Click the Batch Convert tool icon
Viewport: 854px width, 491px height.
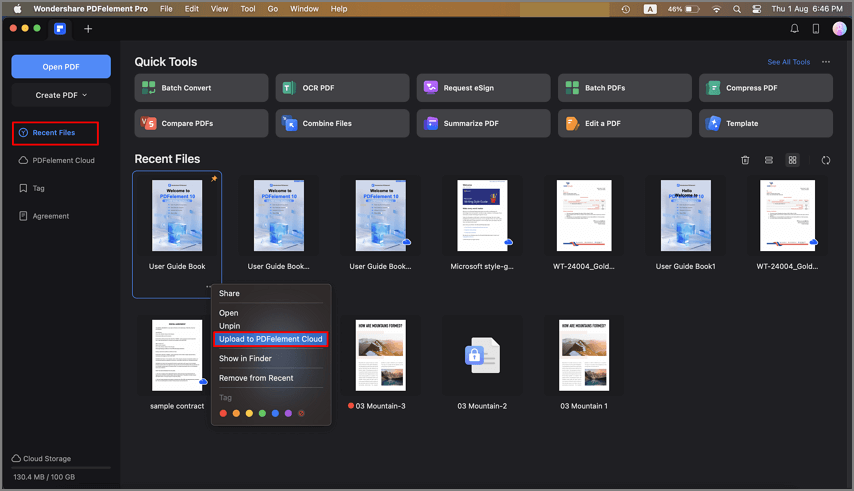[149, 88]
